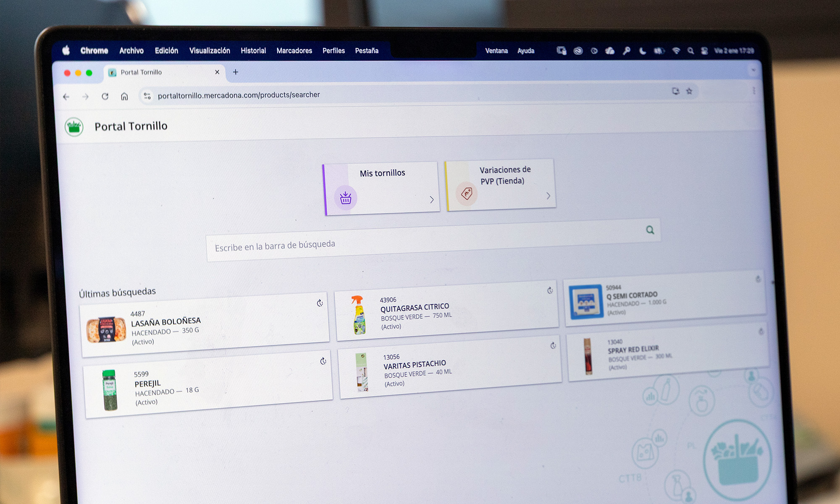Click the Wi-Fi status icon
Viewport: 840px width, 504px height.
tap(676, 51)
